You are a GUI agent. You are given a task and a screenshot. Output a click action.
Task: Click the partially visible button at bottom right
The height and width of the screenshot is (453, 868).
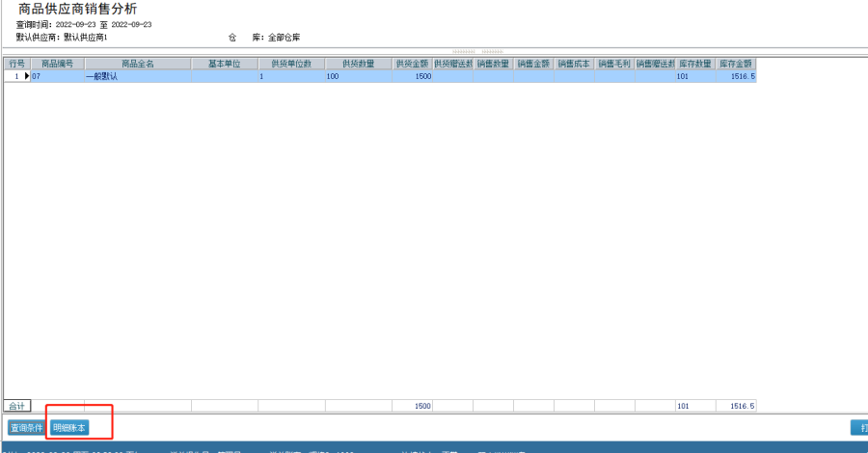(858, 427)
